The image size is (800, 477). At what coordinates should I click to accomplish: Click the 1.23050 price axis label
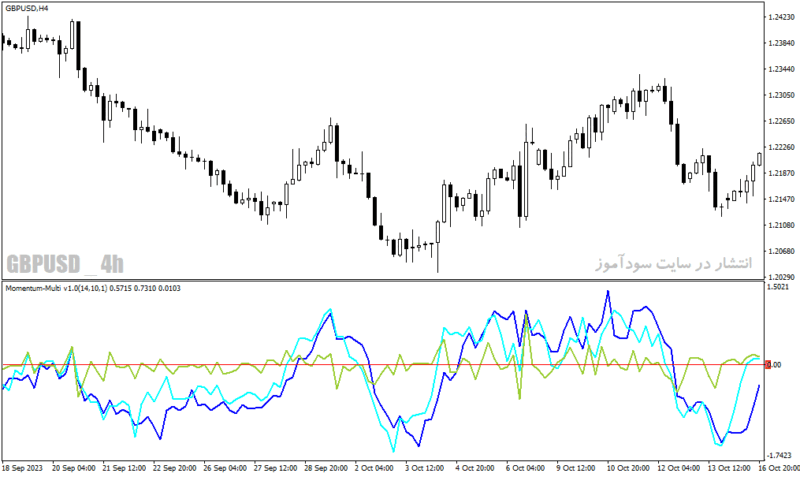(782, 95)
